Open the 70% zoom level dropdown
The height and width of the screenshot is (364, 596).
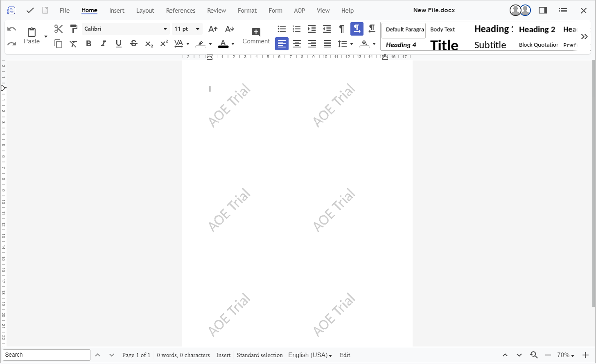pos(566,355)
